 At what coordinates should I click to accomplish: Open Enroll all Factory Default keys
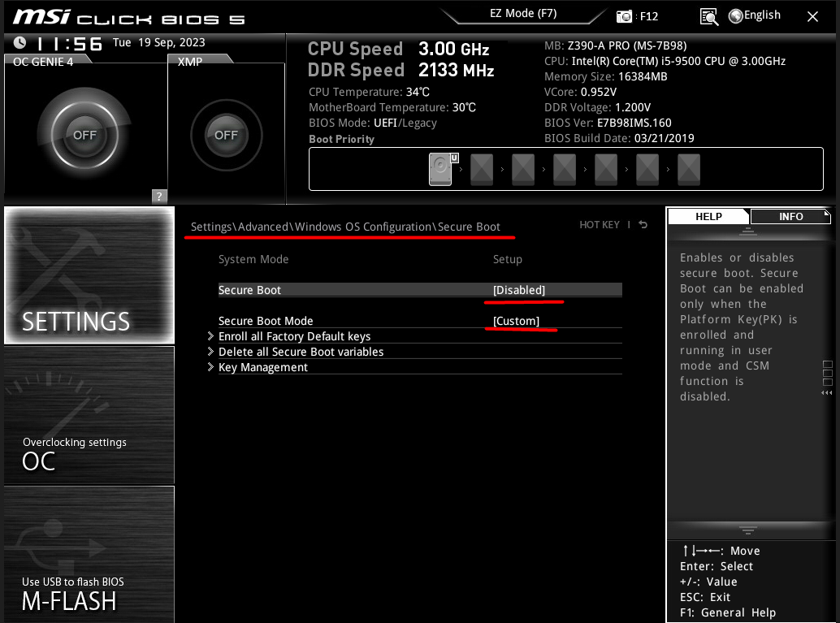coord(294,336)
